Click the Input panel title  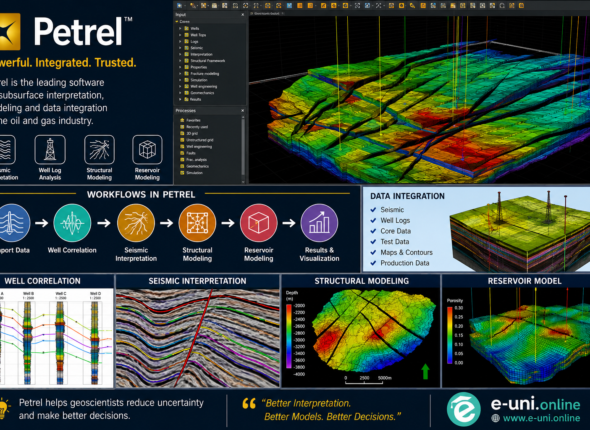tap(181, 15)
